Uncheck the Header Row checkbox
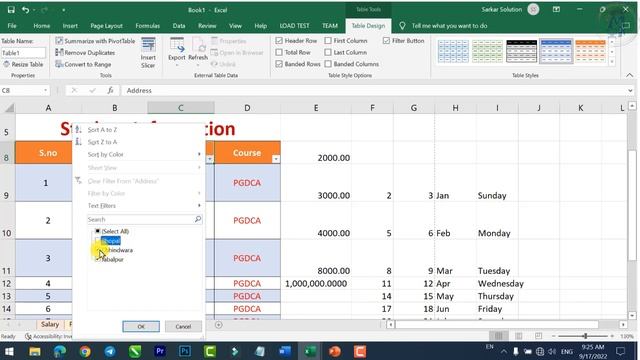 click(x=279, y=40)
